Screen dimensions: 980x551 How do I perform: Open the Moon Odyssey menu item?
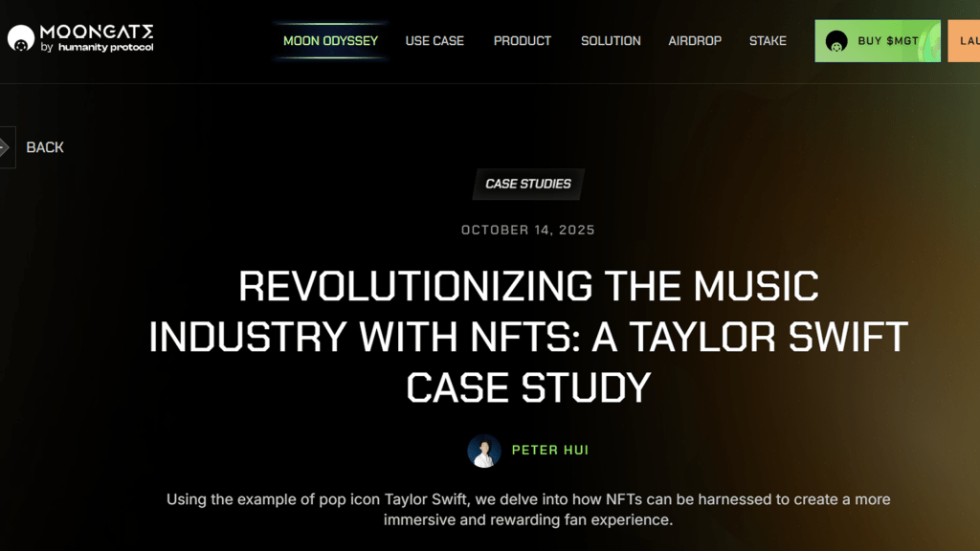tap(330, 41)
